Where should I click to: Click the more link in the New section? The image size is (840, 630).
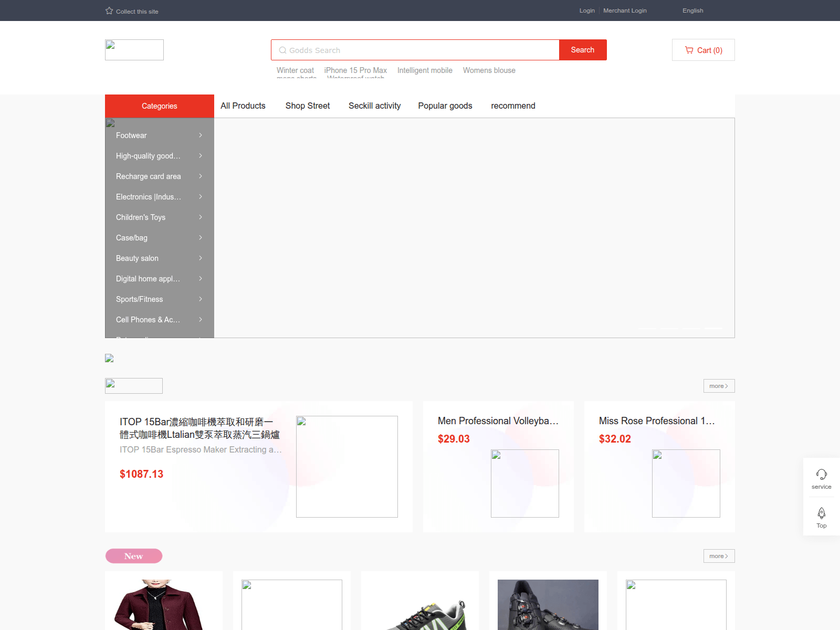[718, 555]
